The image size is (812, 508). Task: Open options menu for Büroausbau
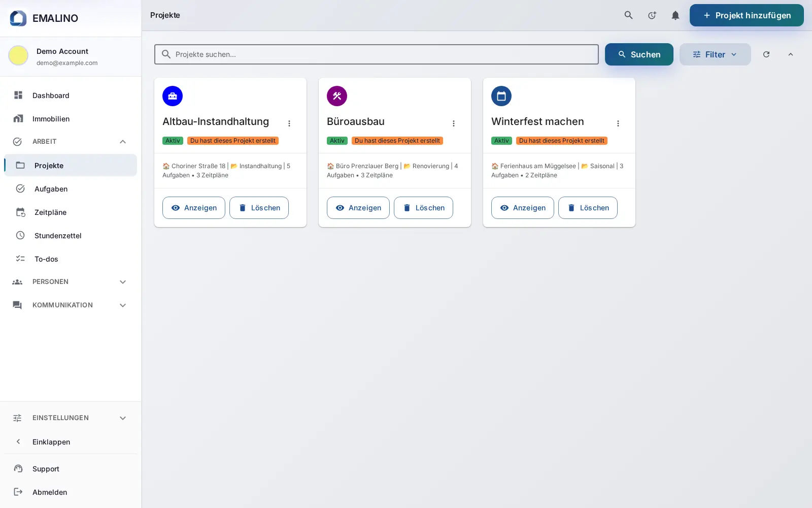(x=454, y=123)
